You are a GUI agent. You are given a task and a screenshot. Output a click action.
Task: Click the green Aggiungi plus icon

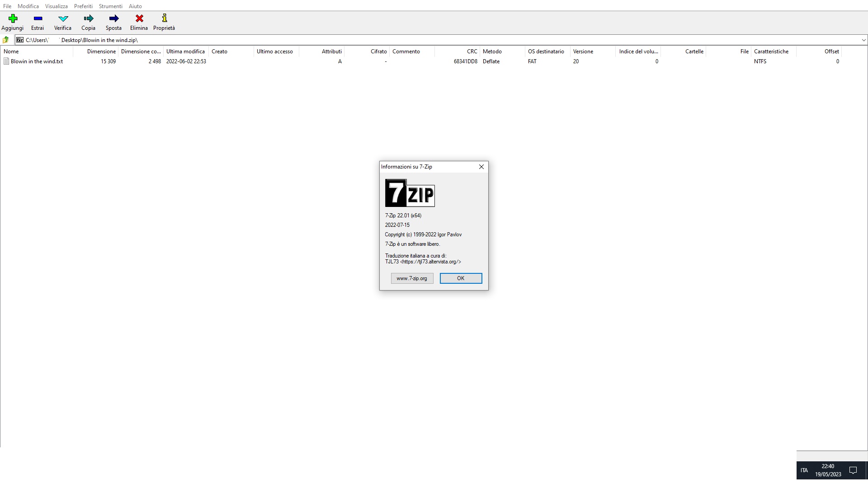(13, 19)
